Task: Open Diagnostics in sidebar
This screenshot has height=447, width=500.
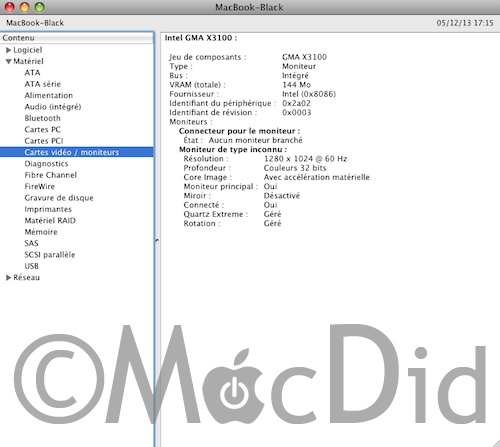Action: click(x=46, y=164)
